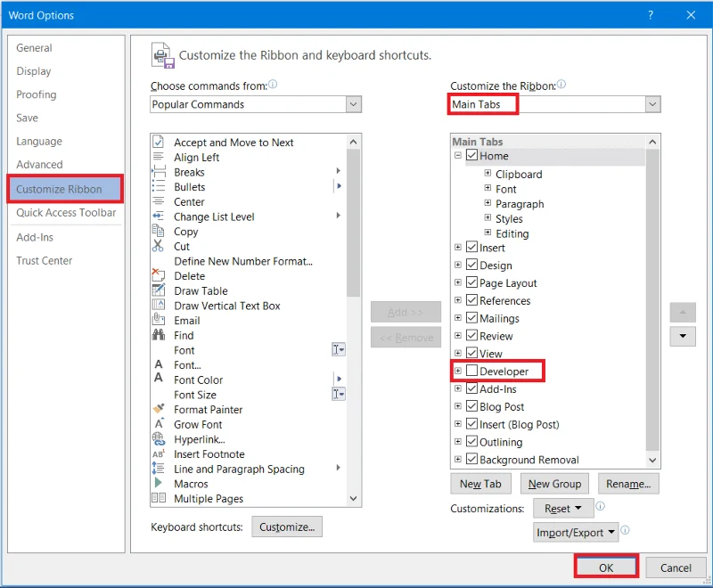Select Quick Access Toolbar category
Screen dimensions: 713x588
(x=66, y=213)
